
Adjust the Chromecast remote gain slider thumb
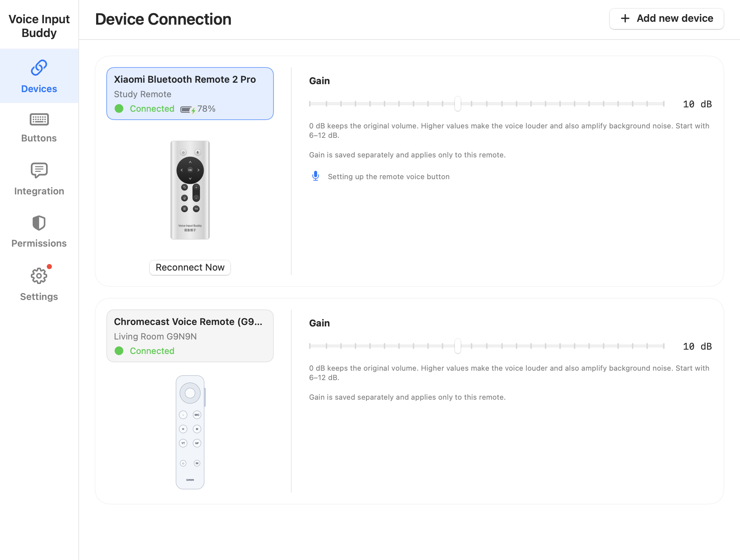point(458,346)
